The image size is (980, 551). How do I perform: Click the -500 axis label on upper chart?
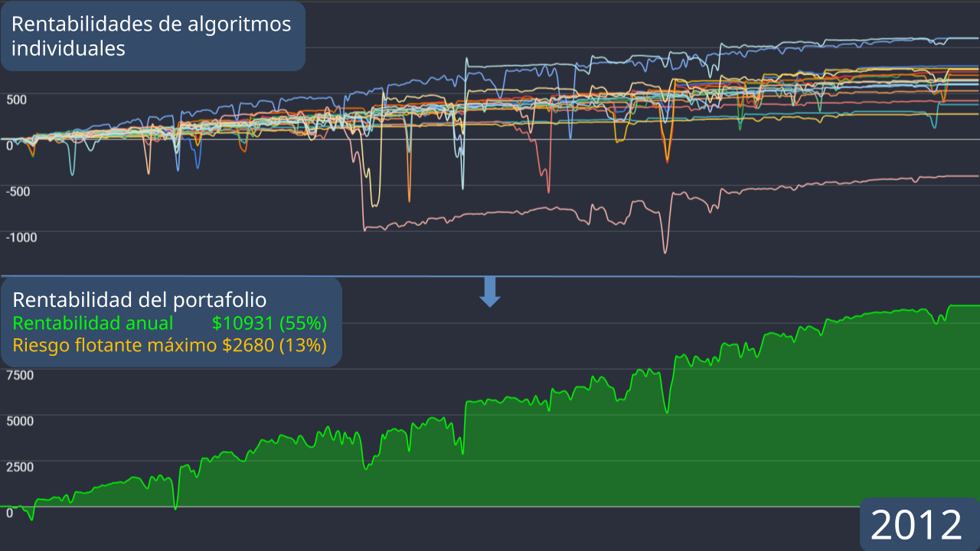(x=18, y=191)
